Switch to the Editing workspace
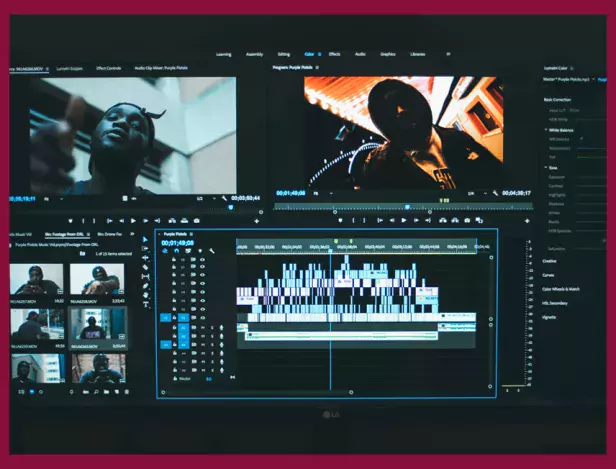Viewport: 616px width, 469px height. click(284, 54)
